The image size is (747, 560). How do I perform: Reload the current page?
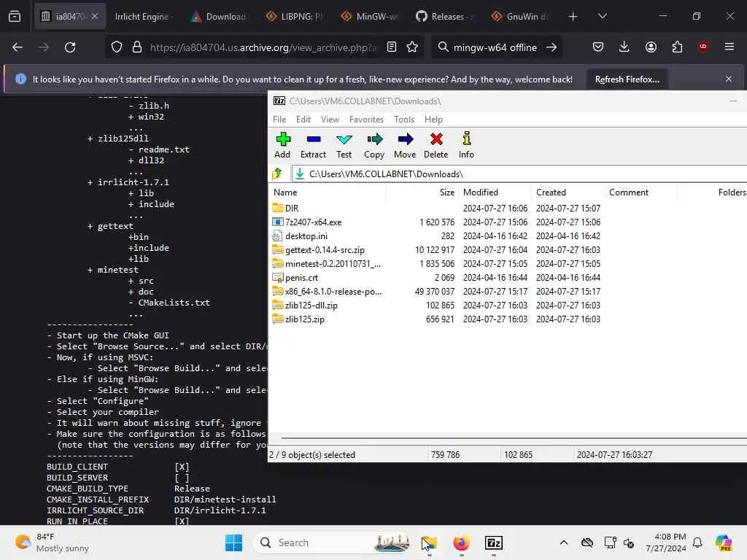[x=70, y=47]
